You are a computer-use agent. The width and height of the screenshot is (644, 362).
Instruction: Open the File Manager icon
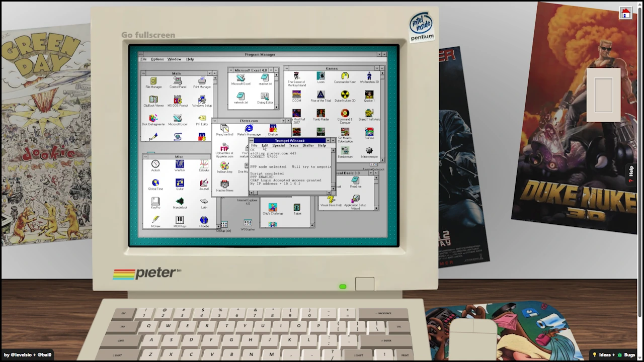tap(153, 81)
